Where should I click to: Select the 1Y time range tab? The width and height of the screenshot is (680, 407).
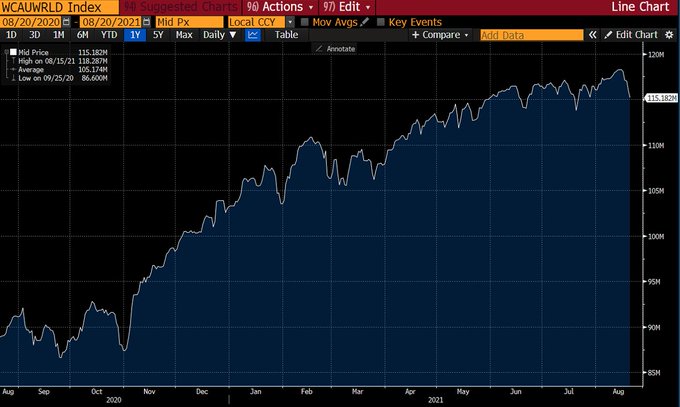click(135, 35)
